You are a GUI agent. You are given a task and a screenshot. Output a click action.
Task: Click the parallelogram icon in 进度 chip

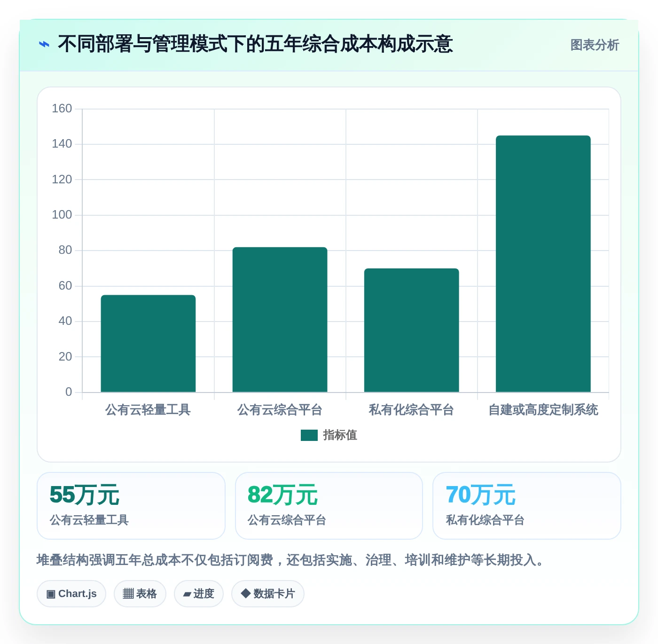pyautogui.click(x=187, y=595)
